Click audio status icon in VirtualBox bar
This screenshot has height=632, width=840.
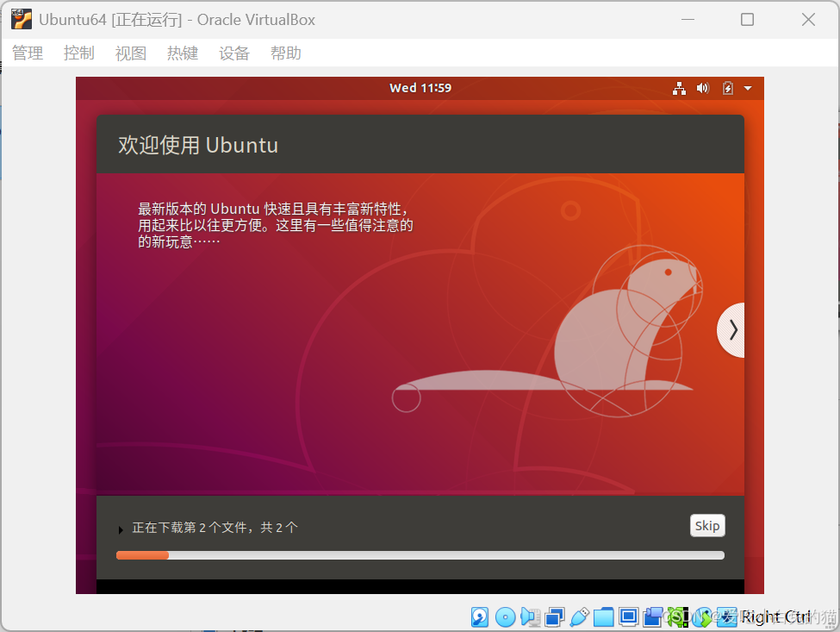tap(531, 617)
